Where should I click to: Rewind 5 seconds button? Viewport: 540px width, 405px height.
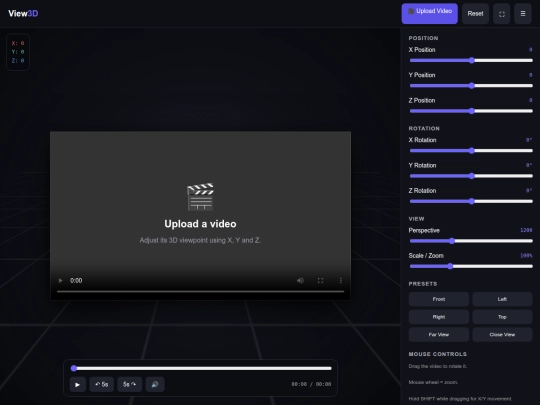pyautogui.click(x=102, y=384)
